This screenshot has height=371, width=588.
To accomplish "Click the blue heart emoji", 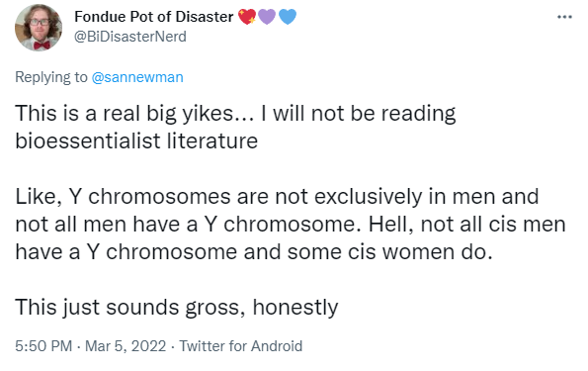I will (x=288, y=17).
